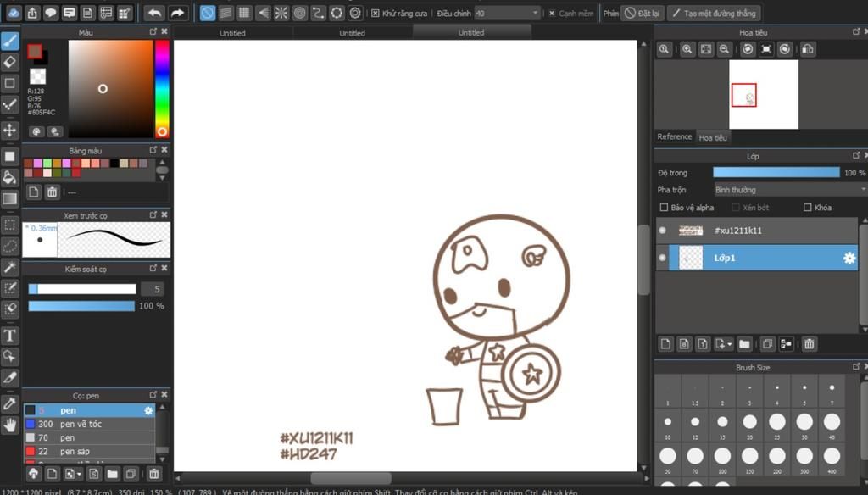
Task: Switch to the third Untitled tab
Action: tap(471, 32)
